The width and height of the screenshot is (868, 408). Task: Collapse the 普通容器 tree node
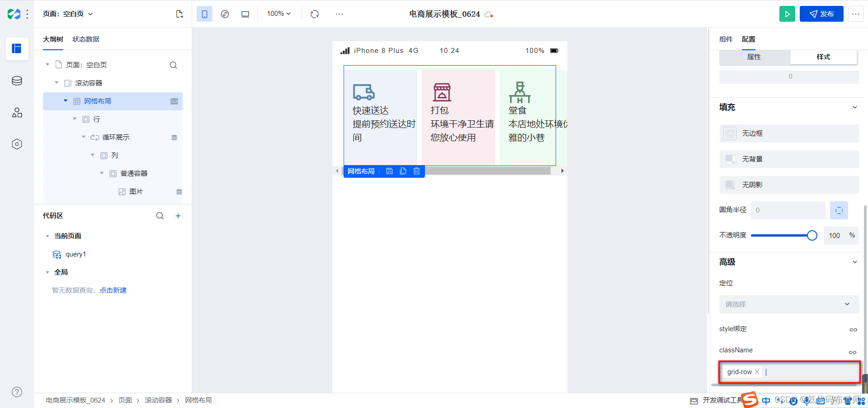(x=102, y=173)
